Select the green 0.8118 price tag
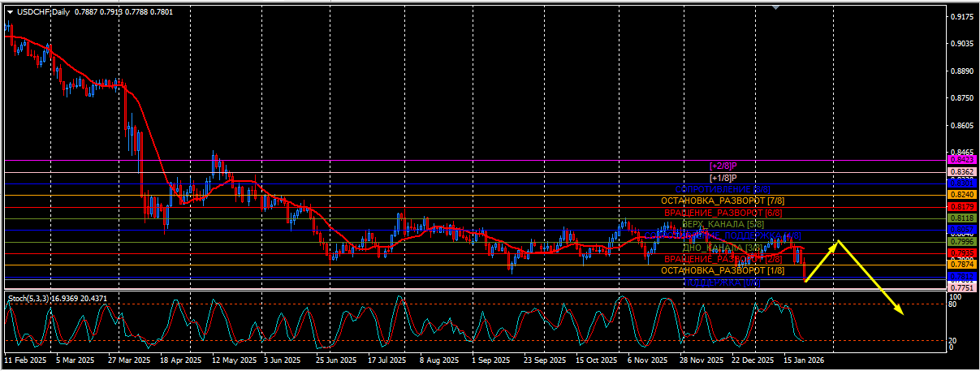 (962, 218)
